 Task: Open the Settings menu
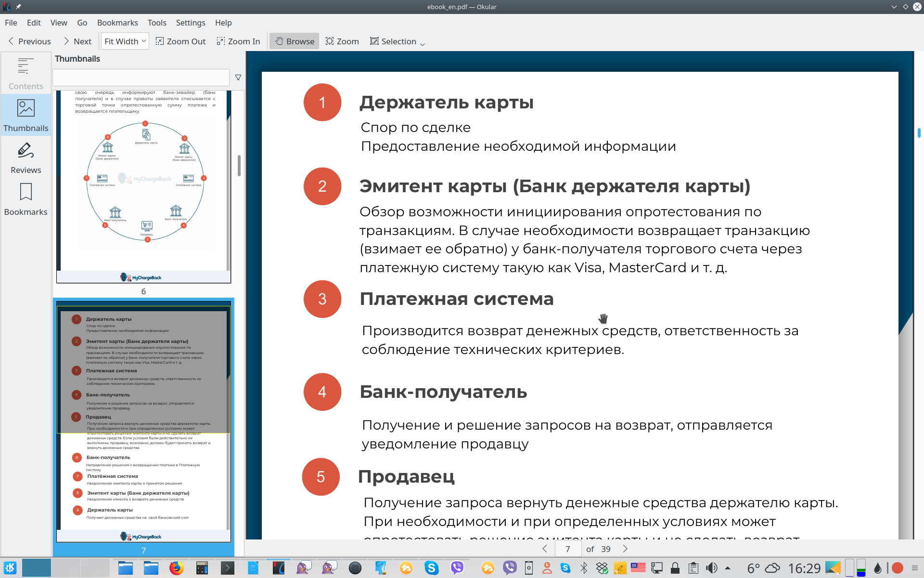tap(190, 23)
